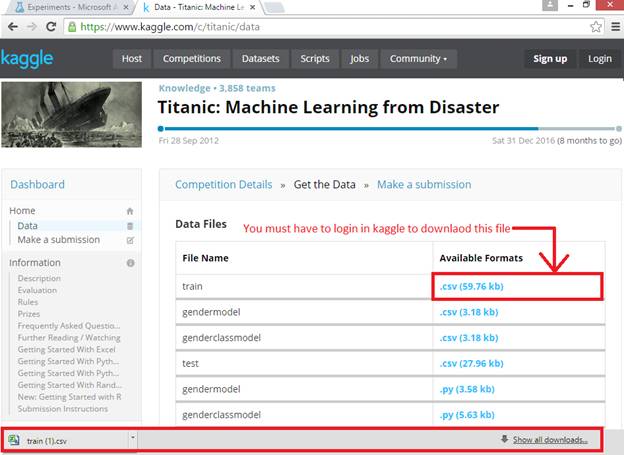This screenshot has height=455, width=624.
Task: Click the timeline start dot marker
Action: pyautogui.click(x=160, y=129)
